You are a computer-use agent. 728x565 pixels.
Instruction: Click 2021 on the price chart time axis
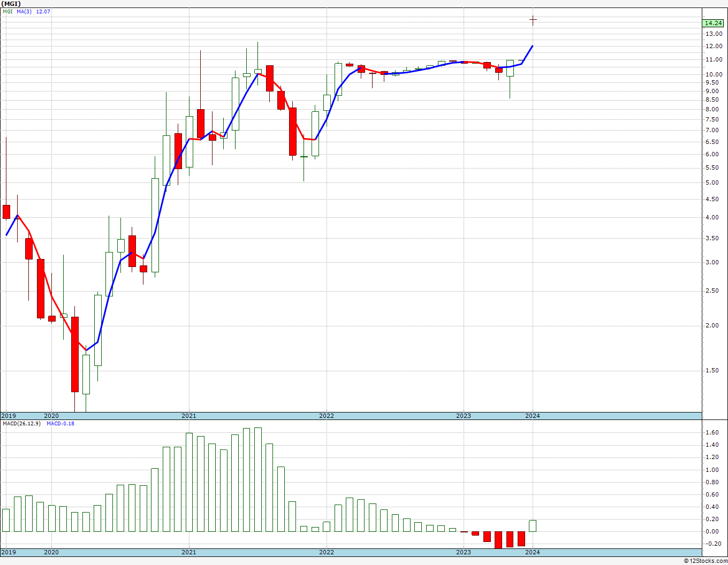click(188, 416)
